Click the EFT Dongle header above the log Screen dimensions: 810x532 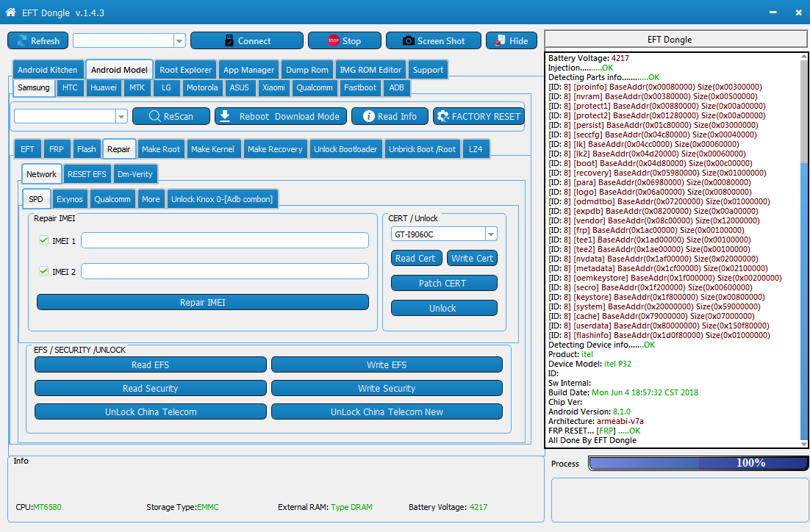tap(675, 39)
